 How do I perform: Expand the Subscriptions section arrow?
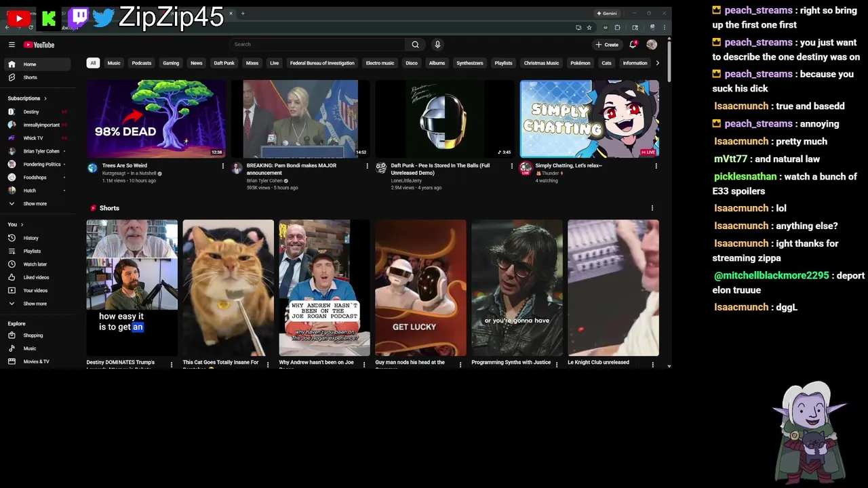coord(45,98)
